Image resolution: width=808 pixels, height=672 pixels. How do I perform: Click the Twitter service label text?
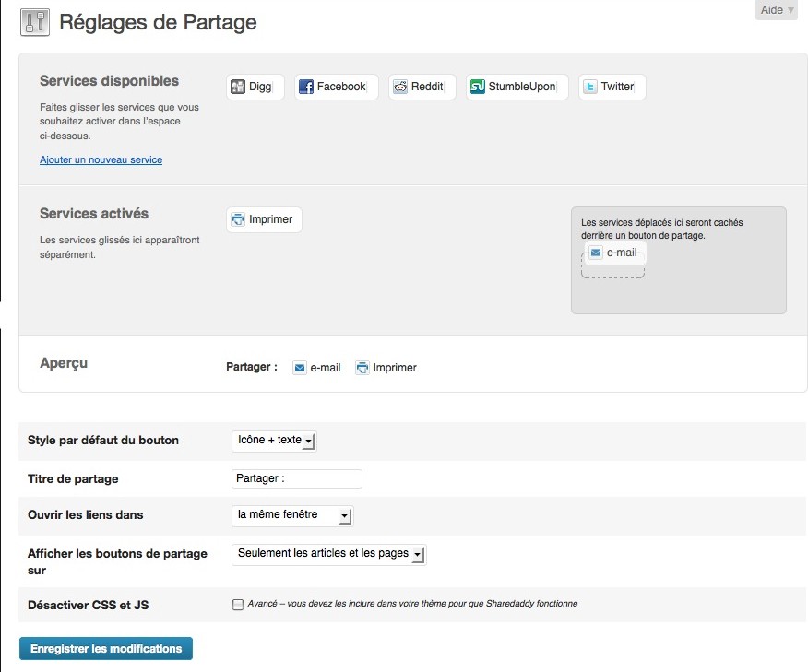[617, 87]
